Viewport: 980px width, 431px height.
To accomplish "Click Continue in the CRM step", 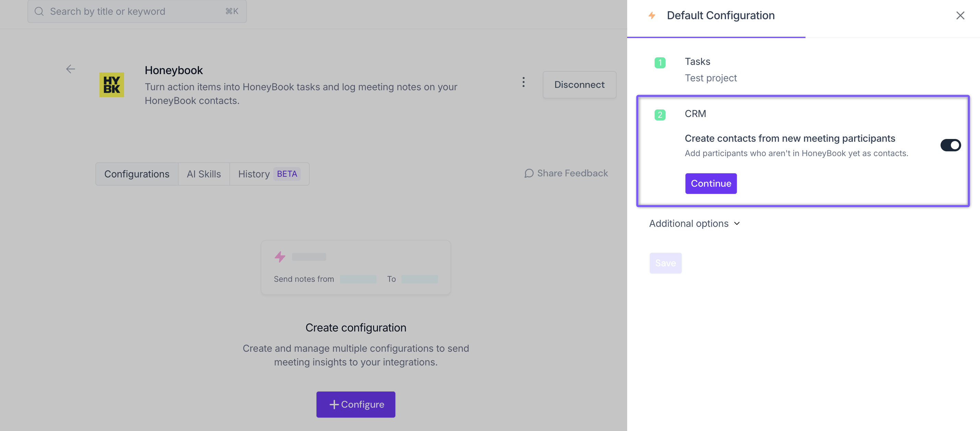I will pyautogui.click(x=710, y=184).
